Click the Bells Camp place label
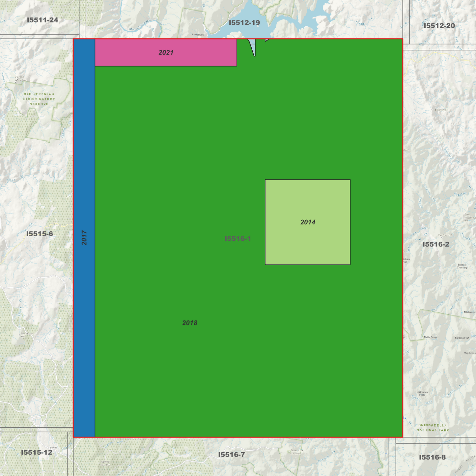This screenshot has width=476, height=476. coord(431,337)
